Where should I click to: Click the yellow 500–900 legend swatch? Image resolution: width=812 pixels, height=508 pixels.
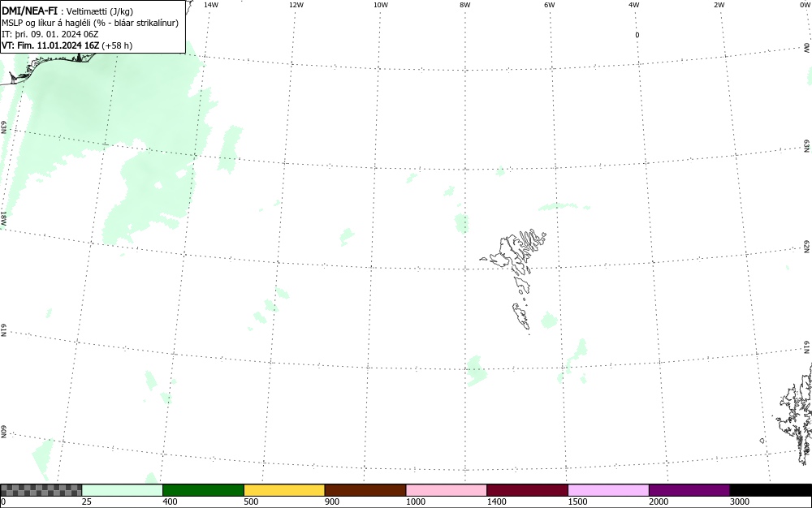[x=284, y=490]
